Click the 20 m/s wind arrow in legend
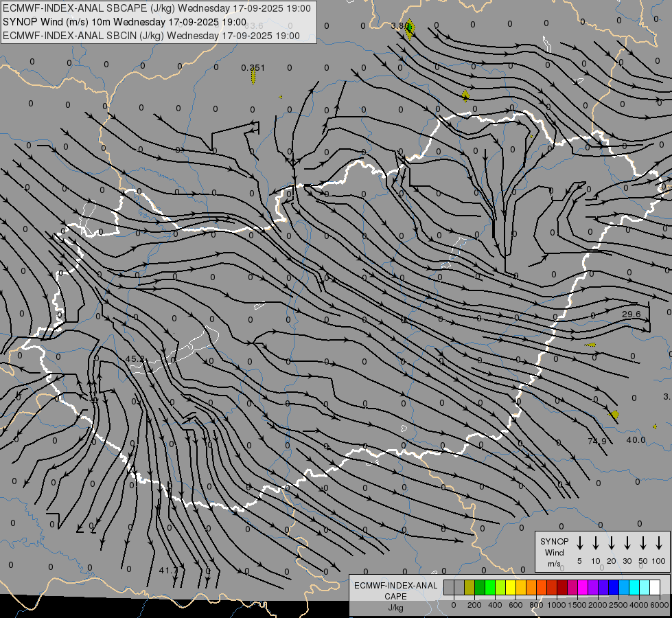Image resolution: width=672 pixels, height=618 pixels. tap(612, 542)
